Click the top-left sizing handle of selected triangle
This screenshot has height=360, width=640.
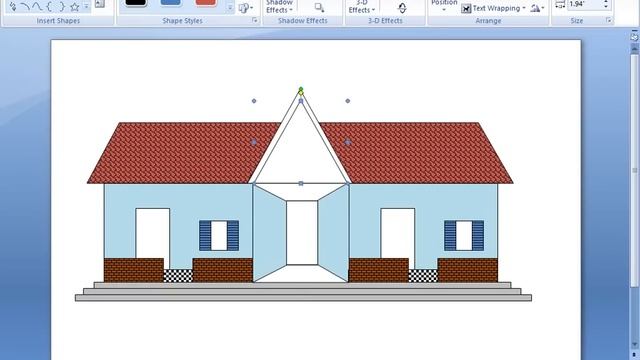click(x=254, y=101)
